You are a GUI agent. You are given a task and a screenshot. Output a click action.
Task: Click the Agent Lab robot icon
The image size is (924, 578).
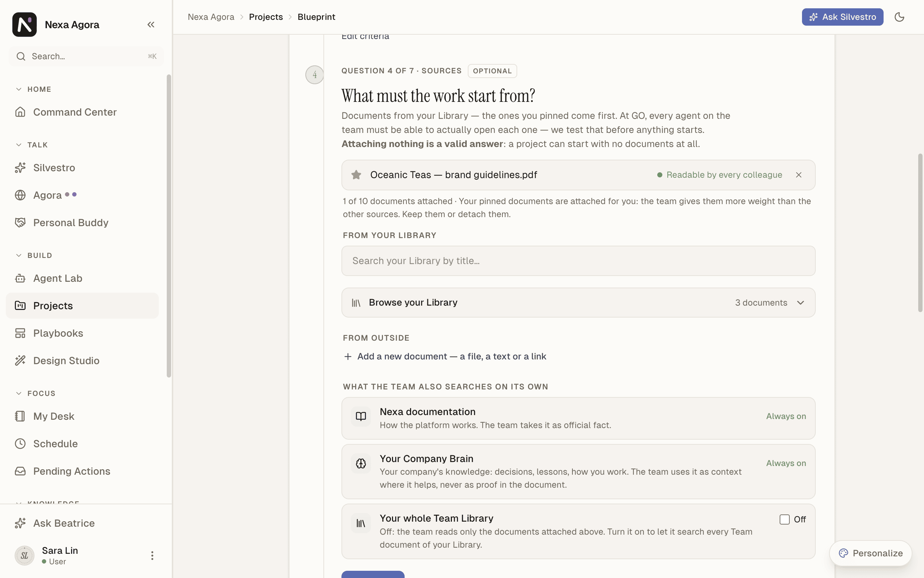[x=20, y=278]
